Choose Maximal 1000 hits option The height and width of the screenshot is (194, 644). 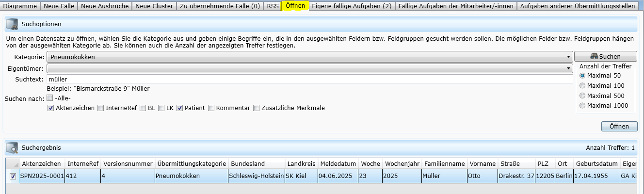582,106
